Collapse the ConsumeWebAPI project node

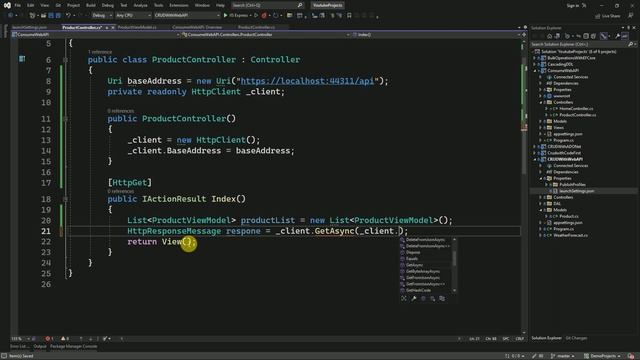(x=535, y=71)
